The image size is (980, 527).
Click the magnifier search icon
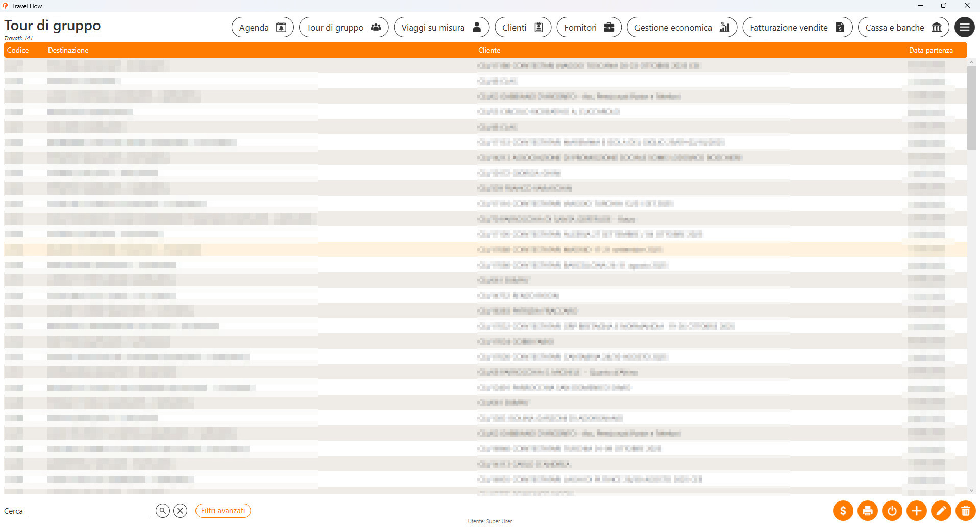[x=162, y=511]
